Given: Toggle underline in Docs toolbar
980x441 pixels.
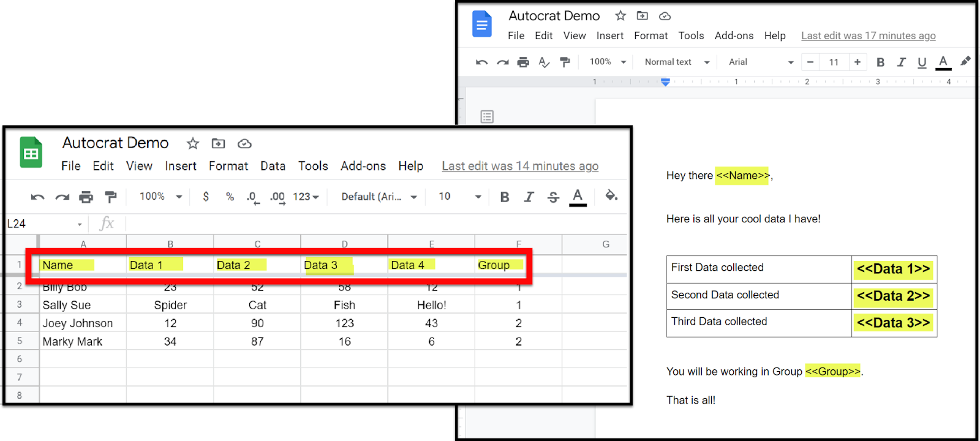Looking at the screenshot, I should click(x=922, y=62).
